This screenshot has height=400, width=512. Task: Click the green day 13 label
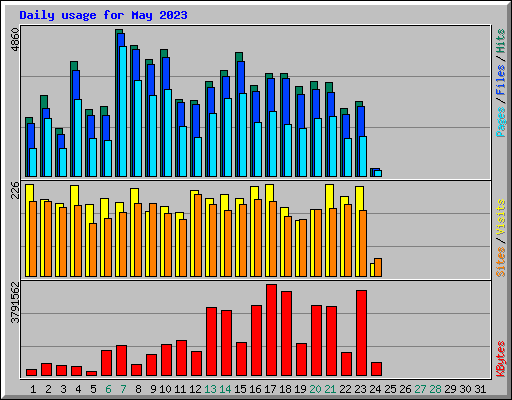(x=210, y=389)
